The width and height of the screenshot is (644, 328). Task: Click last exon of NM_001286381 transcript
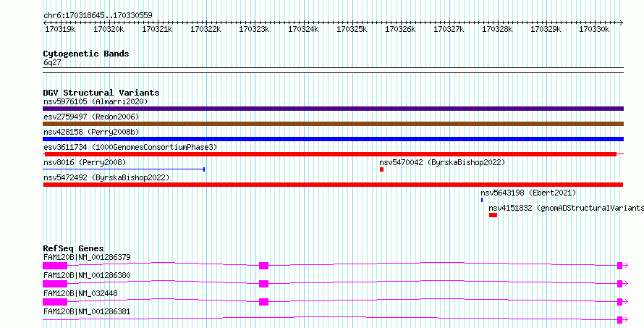click(x=620, y=320)
